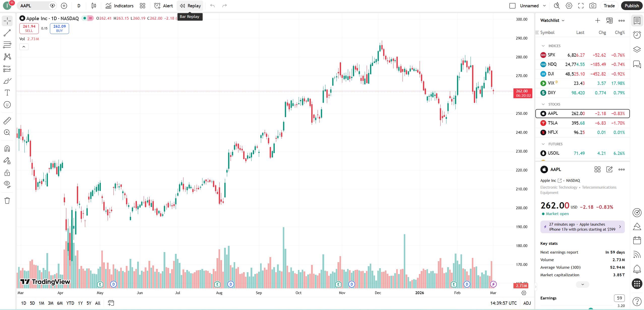Screen dimensions: 644x310
Task: Open the Indicators dialog
Action: (119, 6)
